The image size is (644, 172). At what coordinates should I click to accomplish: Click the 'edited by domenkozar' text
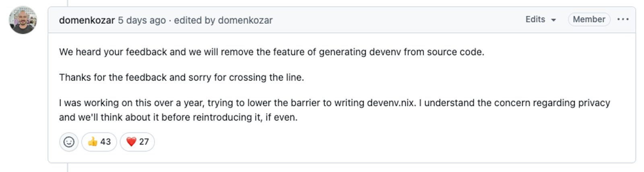click(223, 20)
